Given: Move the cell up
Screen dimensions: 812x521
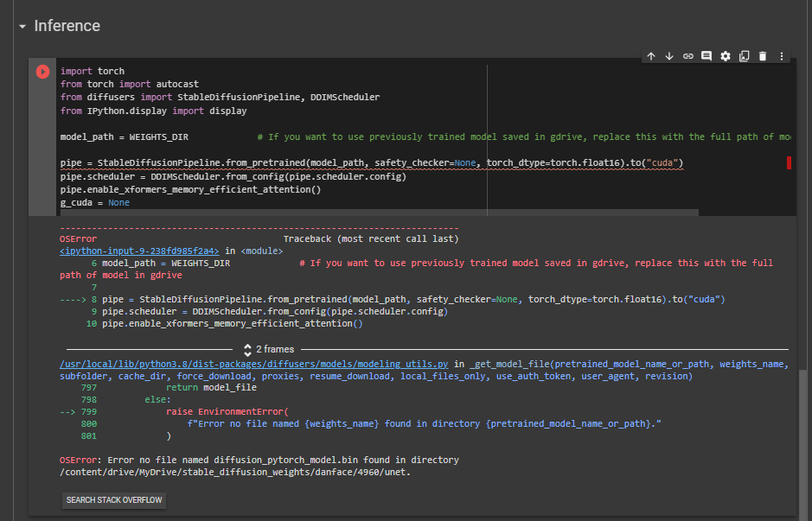Looking at the screenshot, I should coord(651,56).
